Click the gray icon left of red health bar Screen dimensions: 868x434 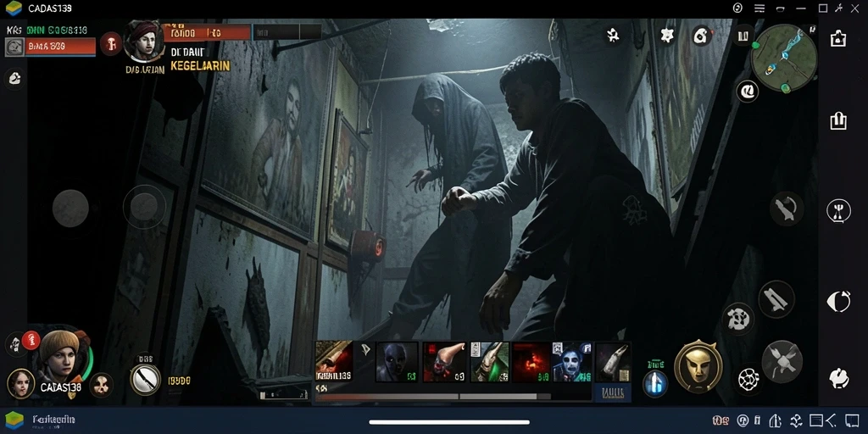(14, 47)
